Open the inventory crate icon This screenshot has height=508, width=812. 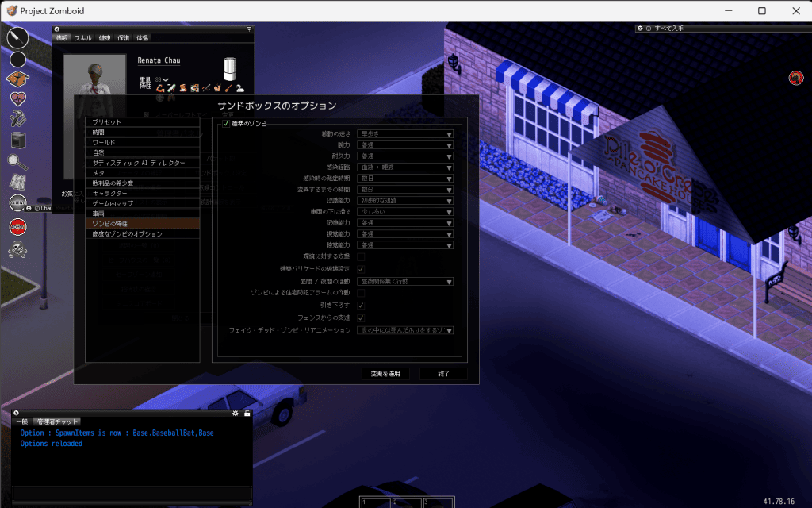click(17, 79)
